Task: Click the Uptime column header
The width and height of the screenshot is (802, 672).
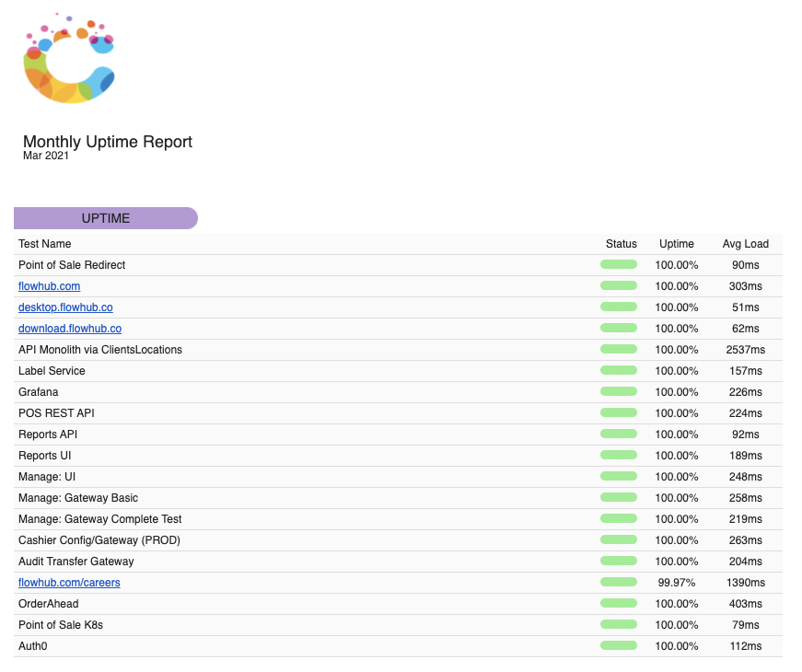Action: click(676, 244)
